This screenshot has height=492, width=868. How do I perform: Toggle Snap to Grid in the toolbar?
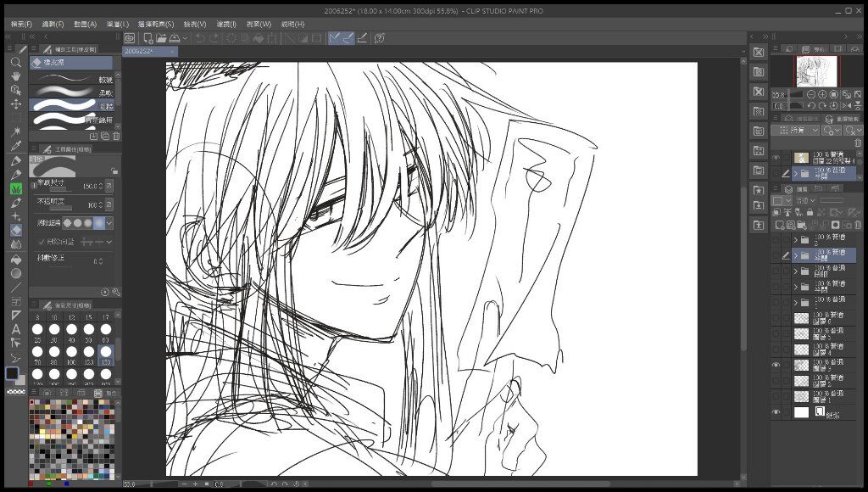[361, 38]
